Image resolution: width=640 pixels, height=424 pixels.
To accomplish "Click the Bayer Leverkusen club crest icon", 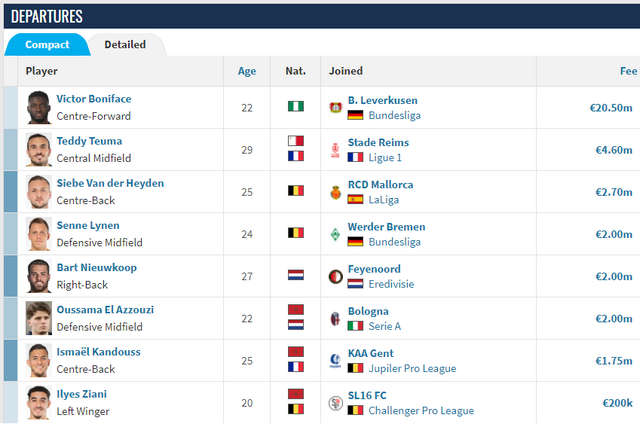I will [x=336, y=108].
